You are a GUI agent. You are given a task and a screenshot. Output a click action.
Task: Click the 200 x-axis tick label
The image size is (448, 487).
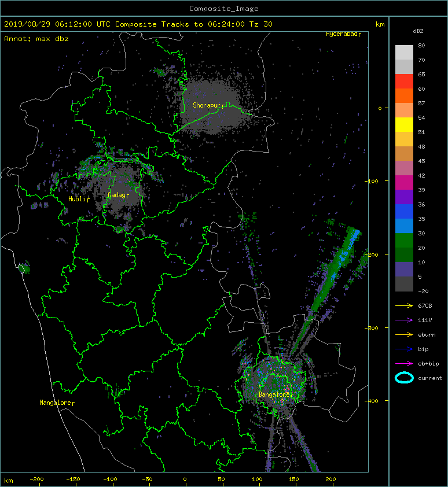point(331,479)
